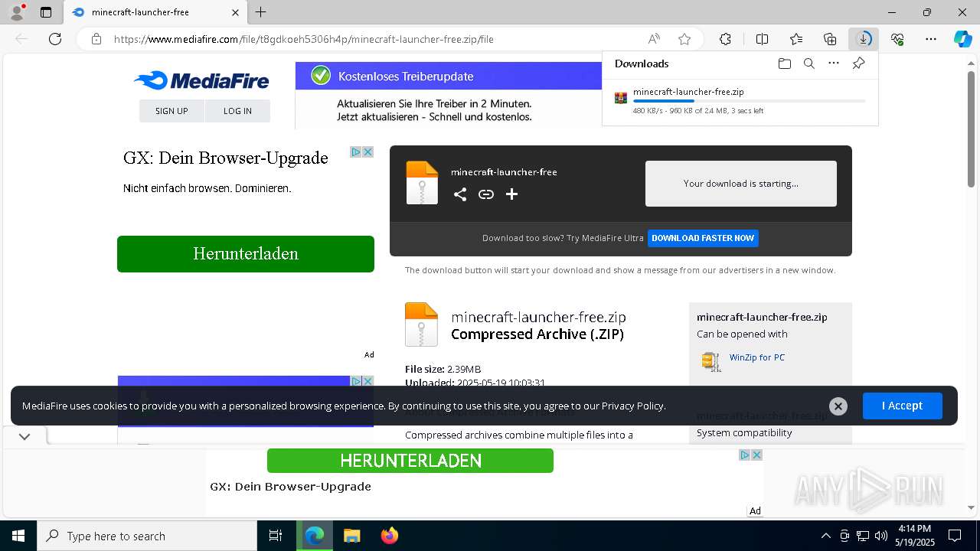Viewport: 980px width, 551px height.
Task: Open WinZip for PC link
Action: (756, 357)
